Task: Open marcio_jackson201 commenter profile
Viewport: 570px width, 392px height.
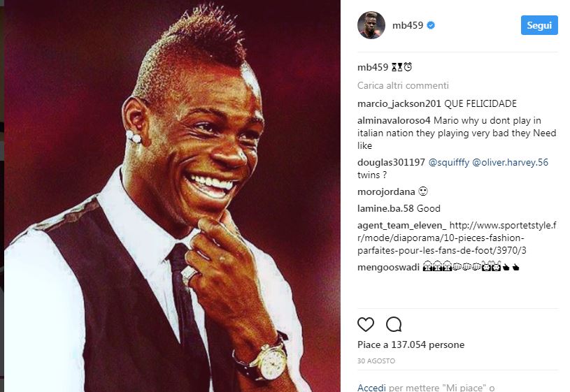Action: coord(399,103)
